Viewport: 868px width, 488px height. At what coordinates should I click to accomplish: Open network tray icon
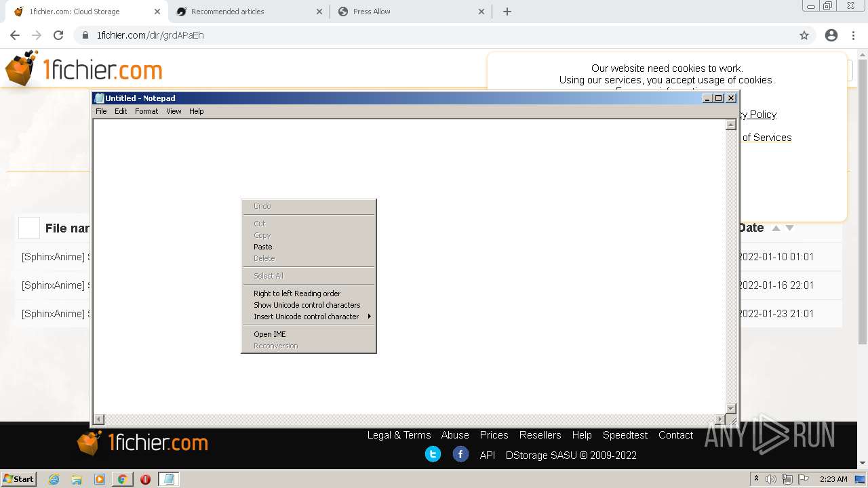pos(787,479)
